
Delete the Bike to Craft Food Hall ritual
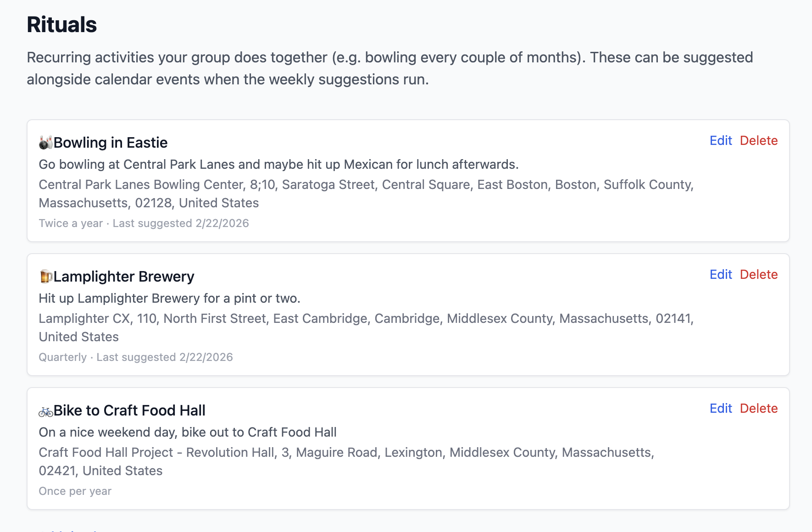pyautogui.click(x=758, y=409)
